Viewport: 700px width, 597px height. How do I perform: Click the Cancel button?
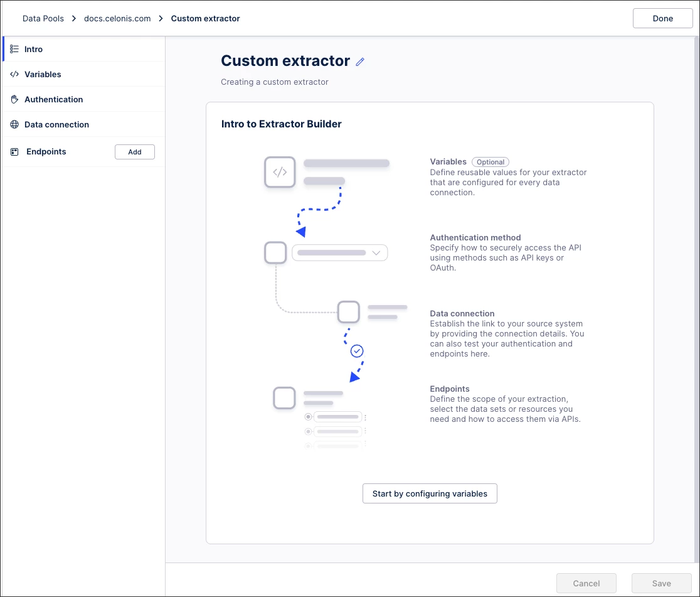(586, 583)
